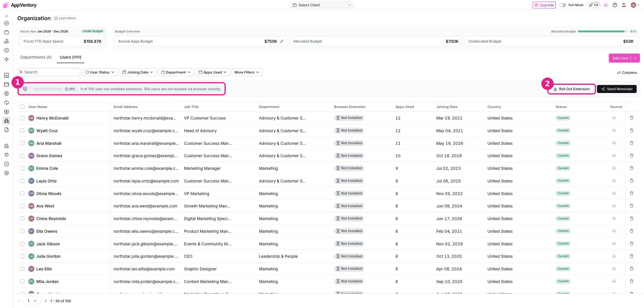The height and width of the screenshot is (308, 644).
Task: Open the User Status filter
Action: tap(100, 72)
